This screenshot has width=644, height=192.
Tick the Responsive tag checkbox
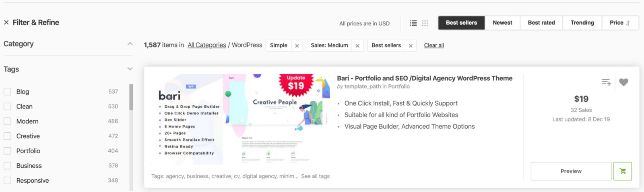coord(7,181)
